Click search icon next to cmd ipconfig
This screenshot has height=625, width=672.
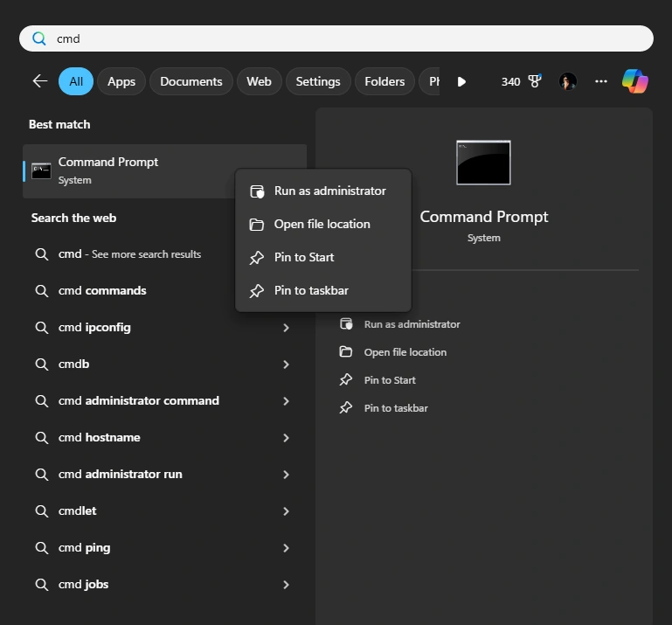pyautogui.click(x=42, y=328)
